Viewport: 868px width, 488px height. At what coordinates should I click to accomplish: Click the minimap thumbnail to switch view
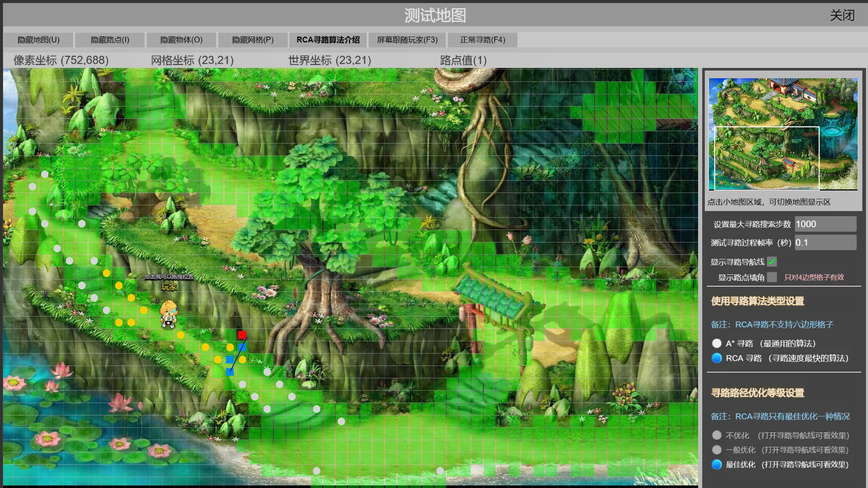coord(783,134)
